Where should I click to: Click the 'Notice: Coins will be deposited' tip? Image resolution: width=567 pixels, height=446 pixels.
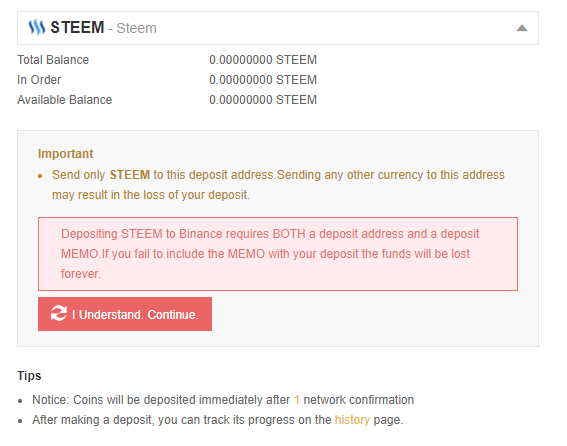223,400
